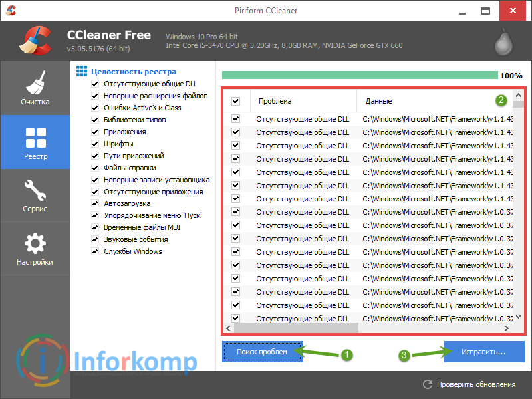532x399 pixels.
Task: Toggle Пути приложений checkbox
Action: (95, 156)
